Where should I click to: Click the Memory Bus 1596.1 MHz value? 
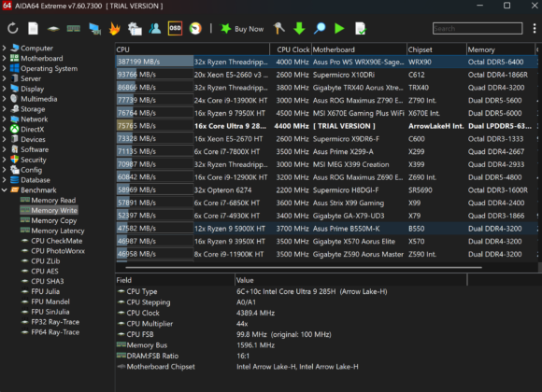point(255,345)
